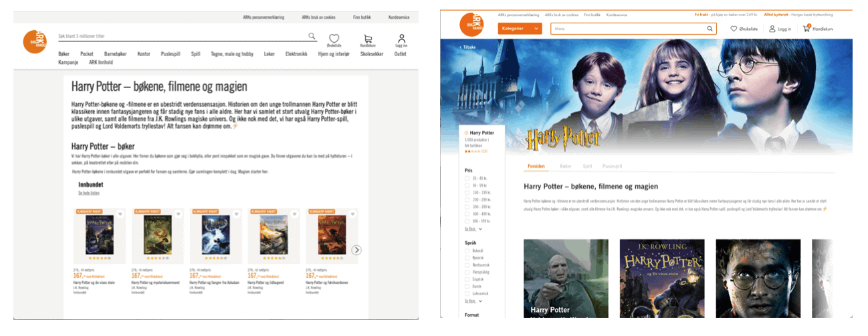Open the Voldemort Harry Potter tile
The image size is (868, 336).
pos(566,278)
